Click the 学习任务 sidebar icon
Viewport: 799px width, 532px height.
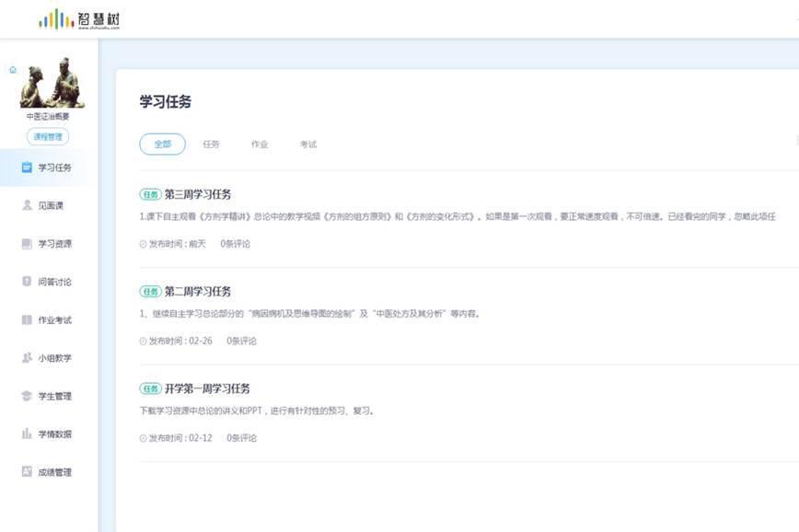[27, 168]
